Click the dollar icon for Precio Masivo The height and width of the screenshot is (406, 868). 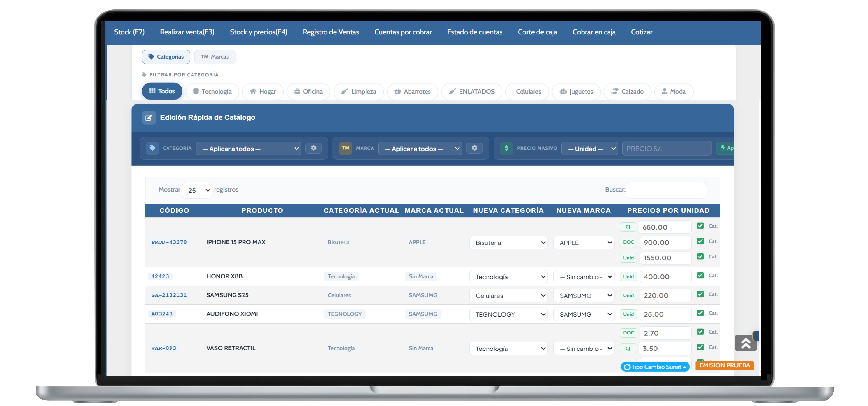pyautogui.click(x=506, y=148)
